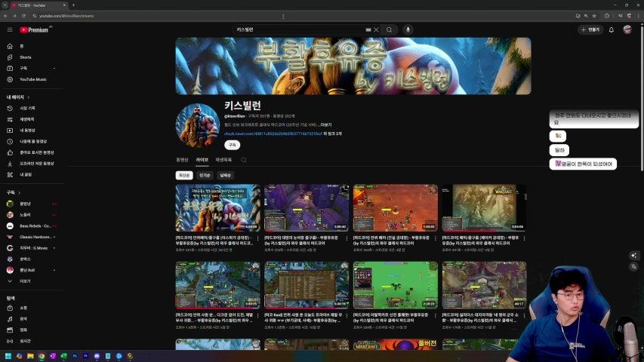Open the orange desert raid video thumbnail
This screenshot has width=644, height=362.
(396, 208)
